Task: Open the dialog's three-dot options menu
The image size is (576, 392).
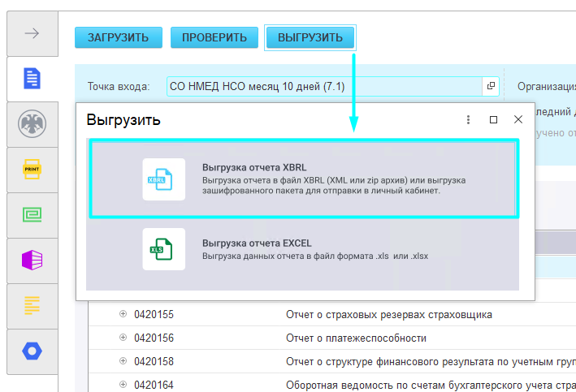Action: point(468,119)
